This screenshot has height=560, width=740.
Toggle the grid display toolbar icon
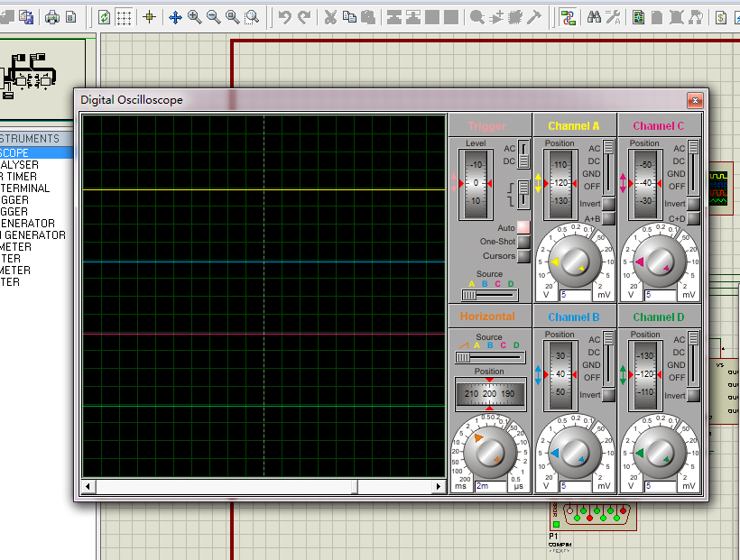[x=125, y=17]
